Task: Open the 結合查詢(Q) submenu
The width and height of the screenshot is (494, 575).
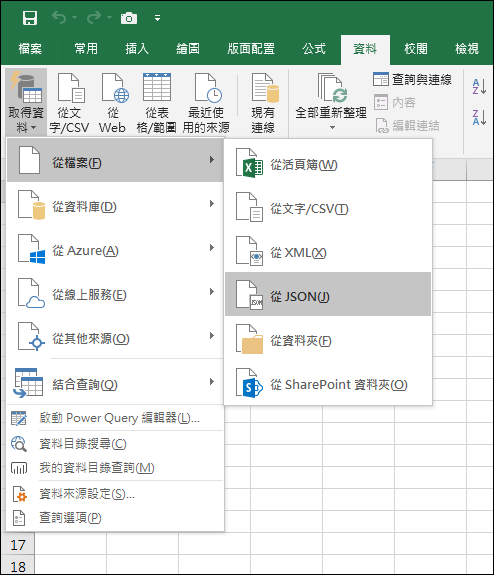Action: pos(115,382)
